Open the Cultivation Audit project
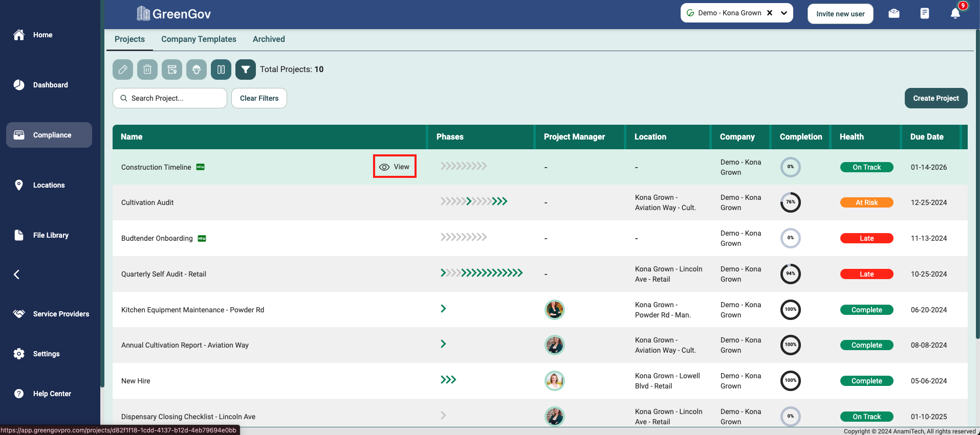The image size is (980, 435). [x=147, y=202]
